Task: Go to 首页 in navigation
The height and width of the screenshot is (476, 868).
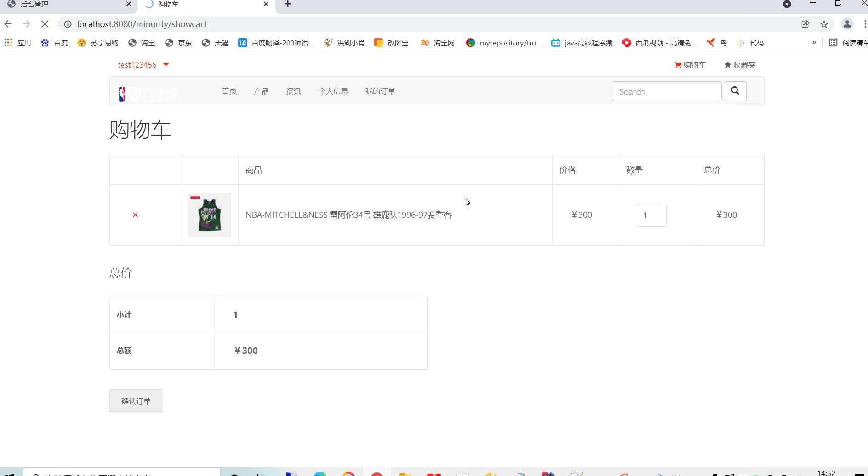Action: (229, 91)
